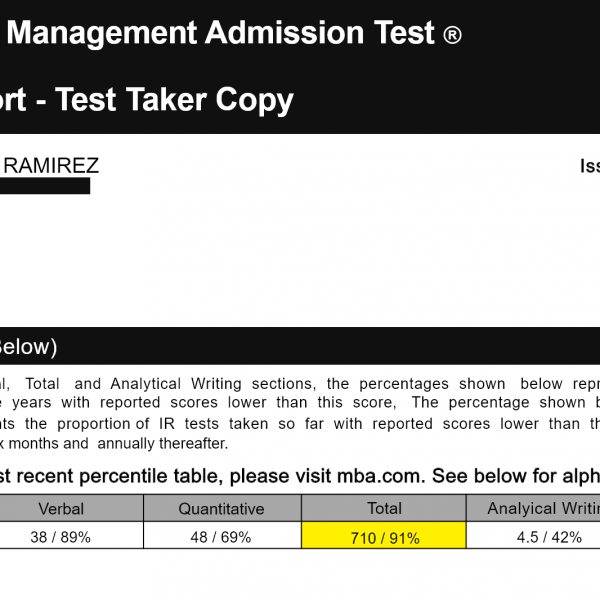Click the black redaction bar under RAMIREZ
600x600 pixels.
45,185
